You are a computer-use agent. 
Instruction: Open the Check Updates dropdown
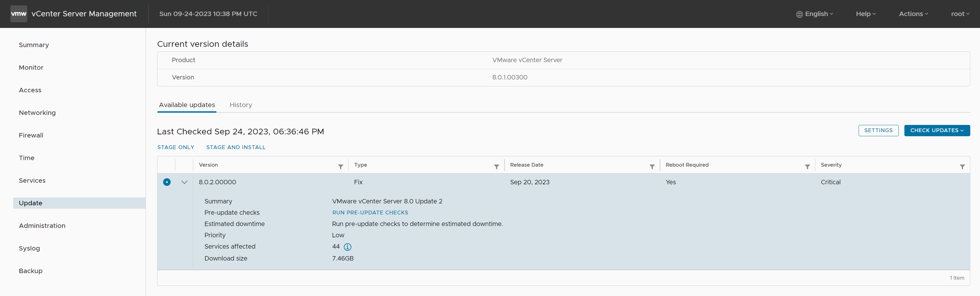pos(937,131)
